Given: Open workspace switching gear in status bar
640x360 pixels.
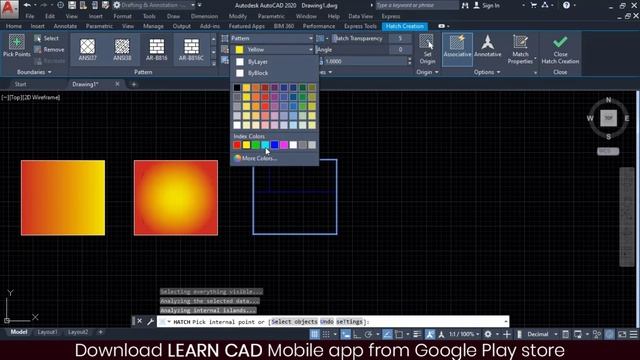Looking at the screenshot, I should (x=488, y=334).
